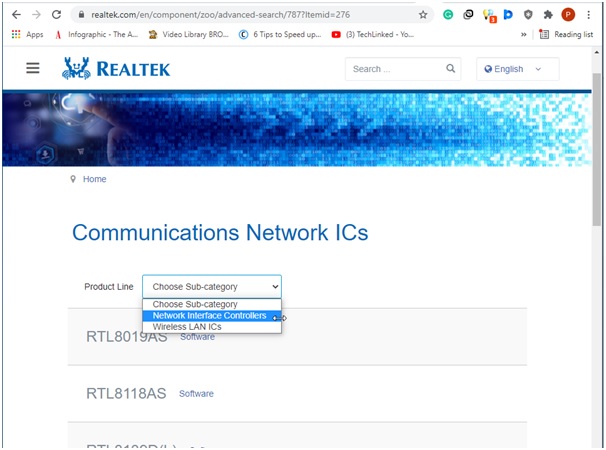This screenshot has height=450, width=606.
Task: Click the breadcrumb location pin icon
Action: pos(73,179)
